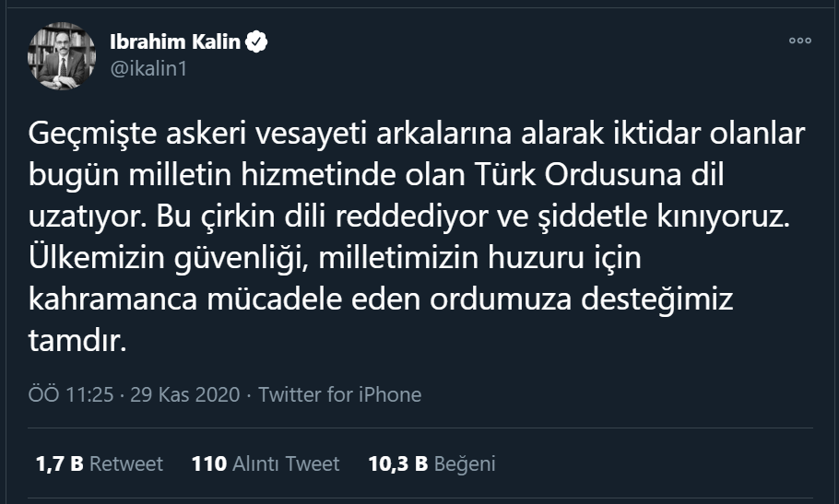Click the word 'Retweet' in the stats row

point(126,463)
